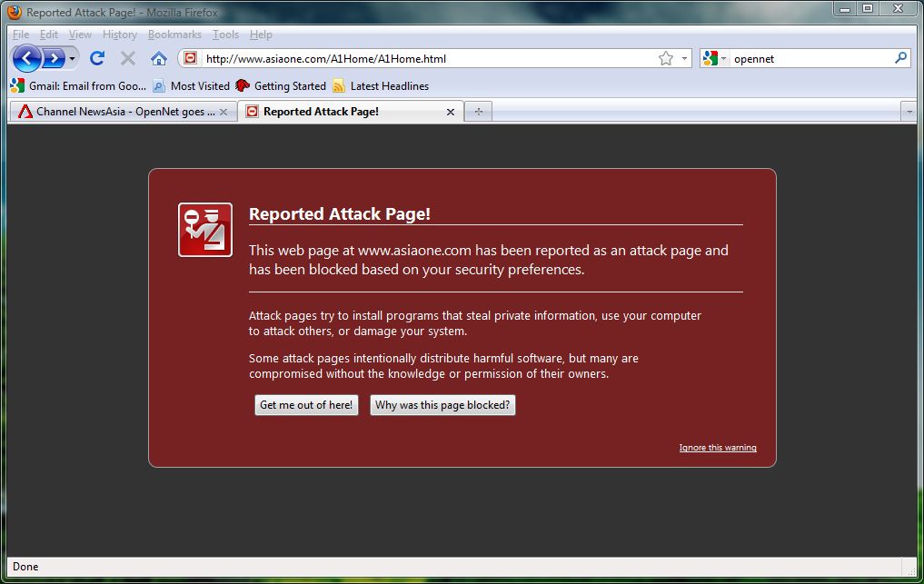Open the Bookmarks menu
Screen dimensions: 924x584
click(x=174, y=35)
